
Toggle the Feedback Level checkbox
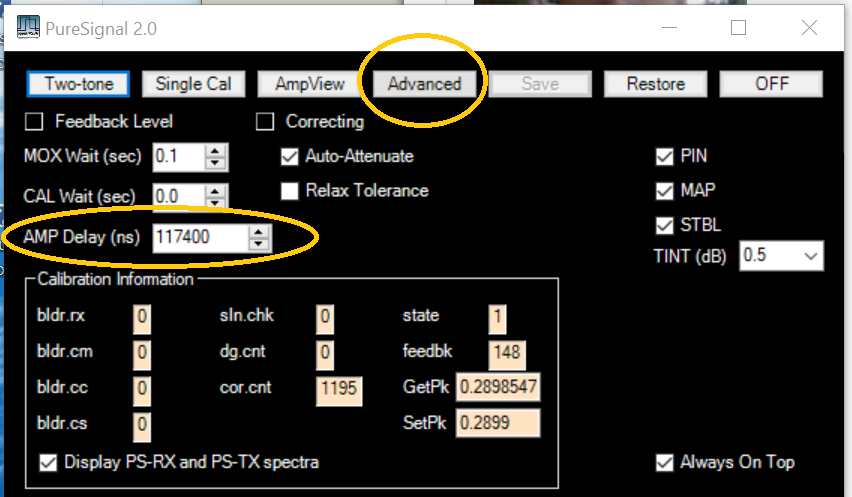tap(34, 122)
